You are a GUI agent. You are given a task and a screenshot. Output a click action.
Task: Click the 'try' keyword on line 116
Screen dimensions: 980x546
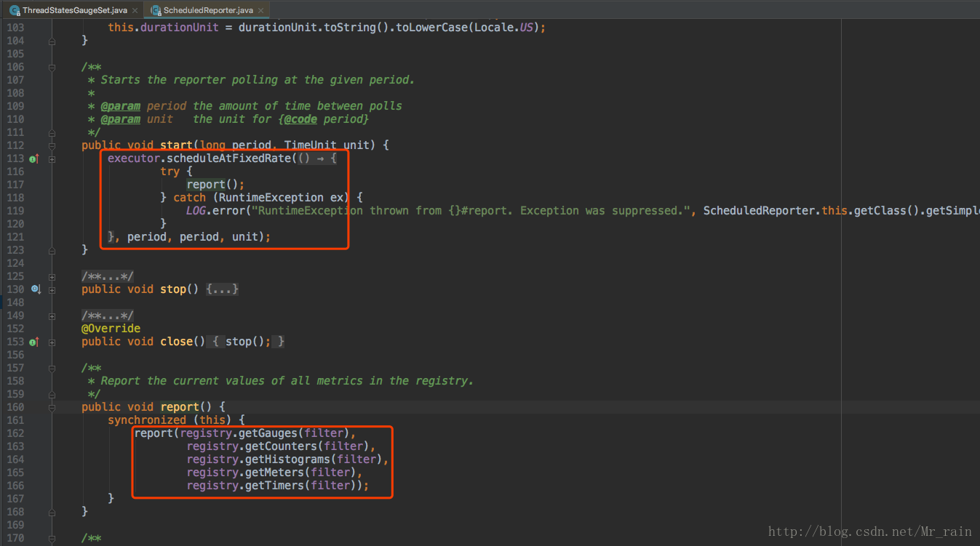tap(170, 172)
